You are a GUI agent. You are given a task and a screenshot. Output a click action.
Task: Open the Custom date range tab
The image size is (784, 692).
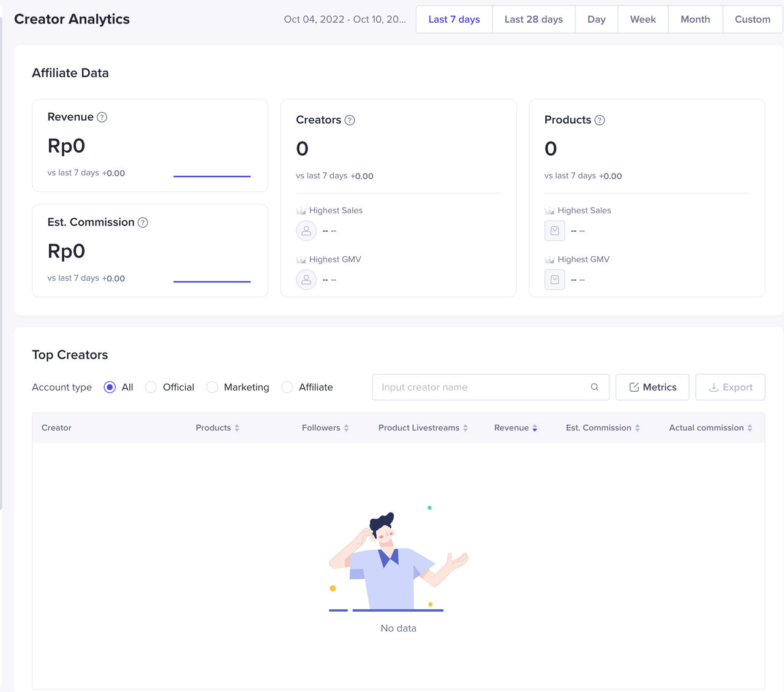click(752, 20)
